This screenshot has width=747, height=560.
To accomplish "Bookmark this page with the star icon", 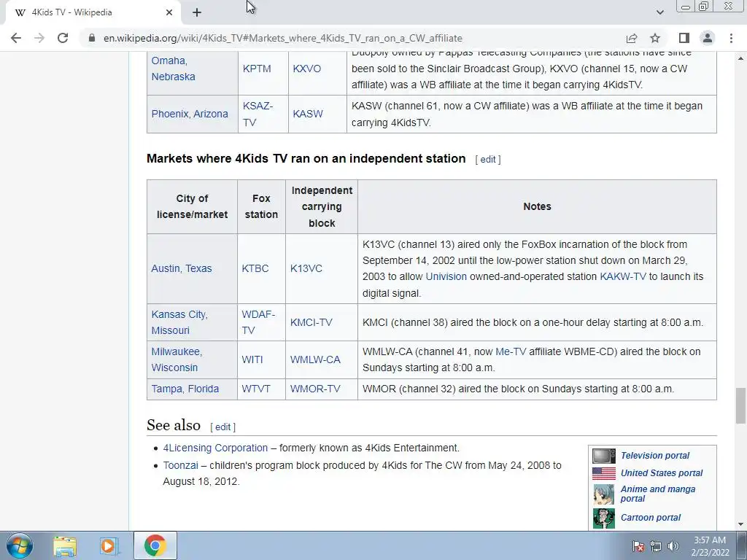I will pos(655,38).
